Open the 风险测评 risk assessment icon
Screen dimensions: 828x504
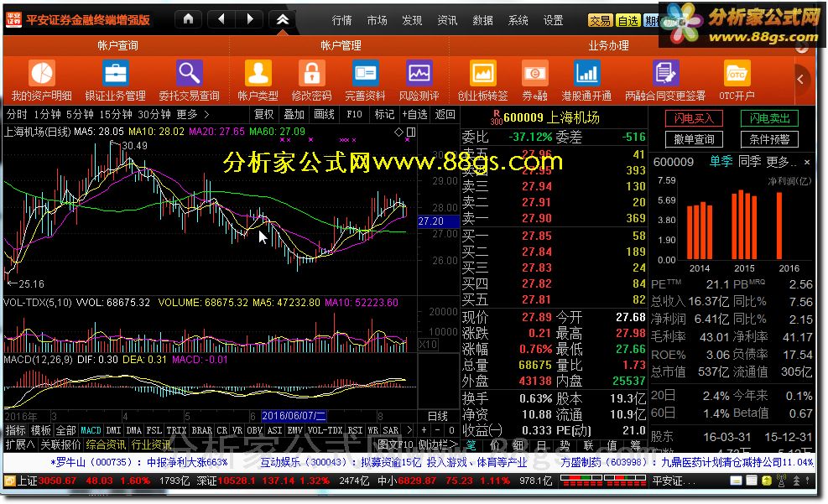(x=419, y=73)
